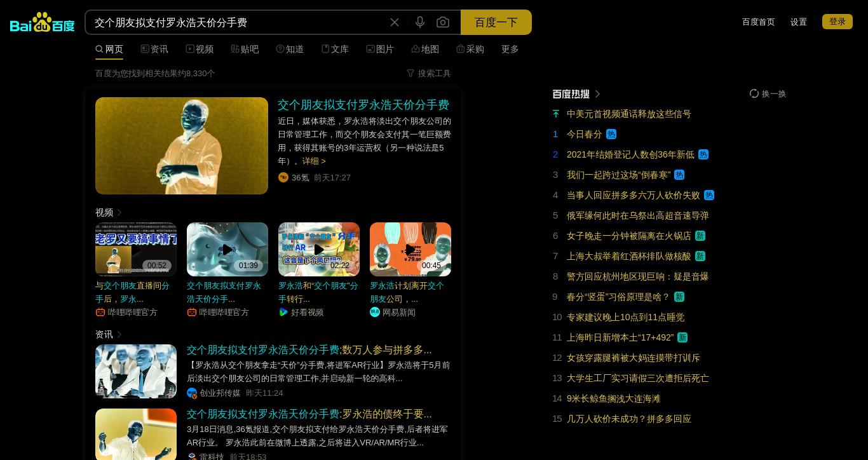Click the 百度一下 search button
The image size is (868, 460).
496,22
